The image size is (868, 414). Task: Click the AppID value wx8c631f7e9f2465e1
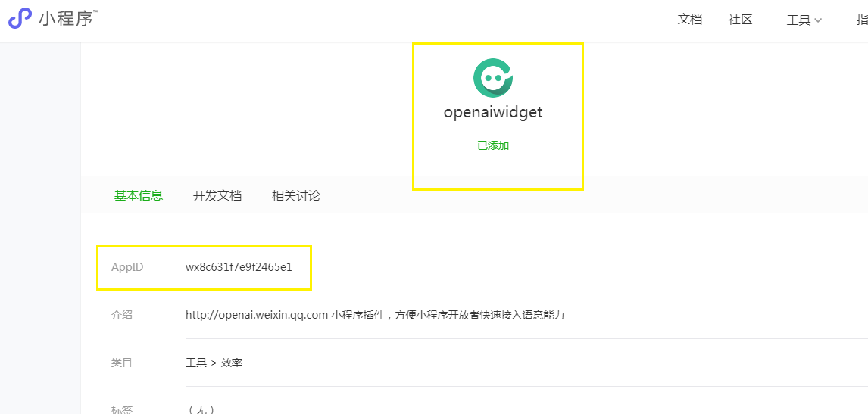coord(239,267)
